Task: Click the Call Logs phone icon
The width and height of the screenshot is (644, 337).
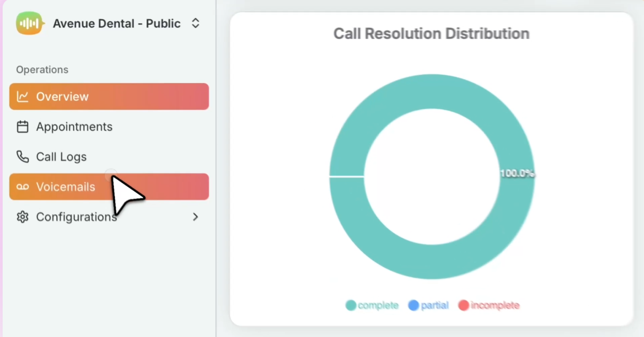Action: point(22,157)
